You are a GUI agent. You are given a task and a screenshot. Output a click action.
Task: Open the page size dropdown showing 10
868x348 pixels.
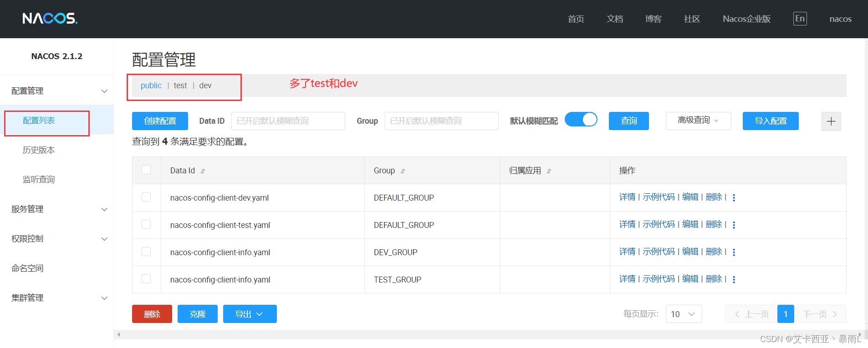click(684, 314)
